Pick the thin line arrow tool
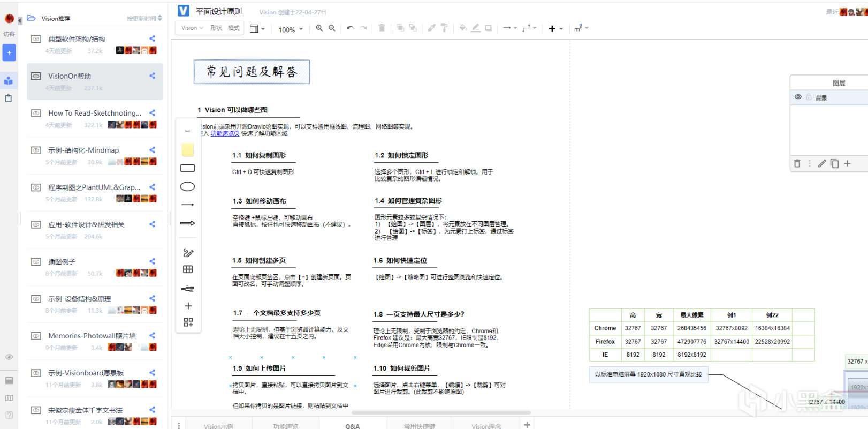Screen dimensions: 868x429 point(187,205)
